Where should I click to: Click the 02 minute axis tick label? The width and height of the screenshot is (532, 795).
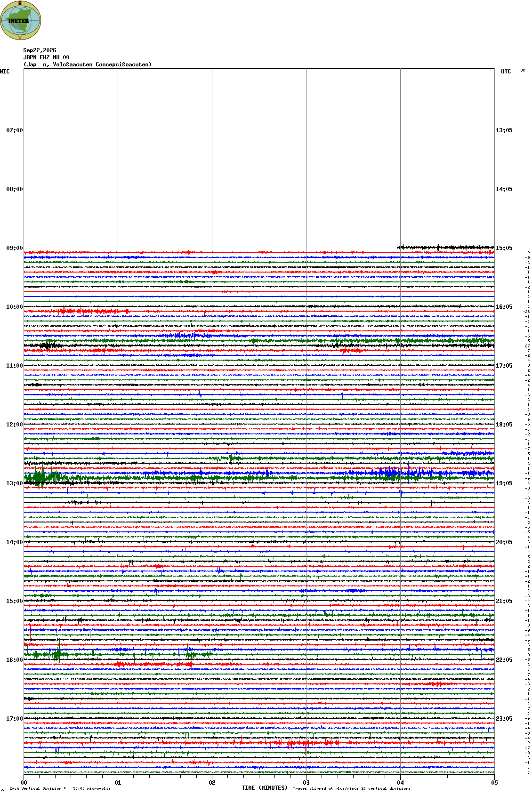212,783
